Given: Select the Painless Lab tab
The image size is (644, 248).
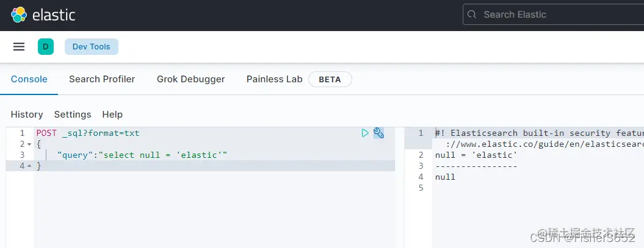Looking at the screenshot, I should [274, 79].
